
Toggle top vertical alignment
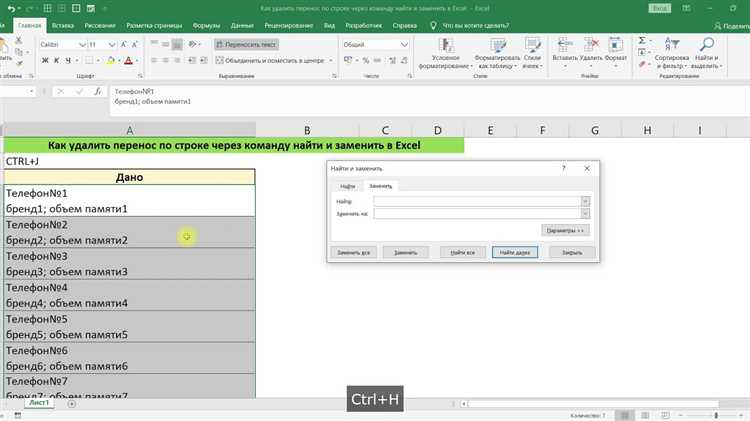pos(154,44)
